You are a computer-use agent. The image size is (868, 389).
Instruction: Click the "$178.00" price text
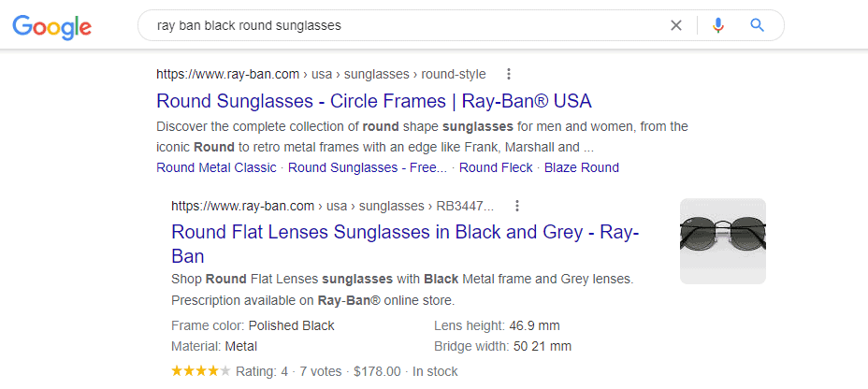coord(377,371)
